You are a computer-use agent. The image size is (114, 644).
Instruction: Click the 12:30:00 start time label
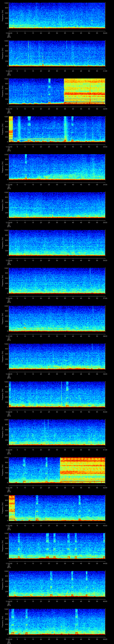pyautogui.click(x=9, y=71)
